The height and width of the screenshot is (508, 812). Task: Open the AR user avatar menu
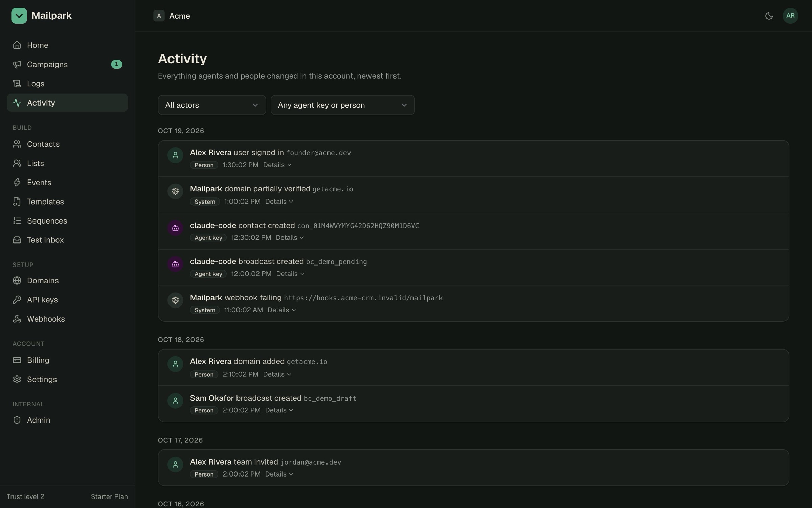790,16
